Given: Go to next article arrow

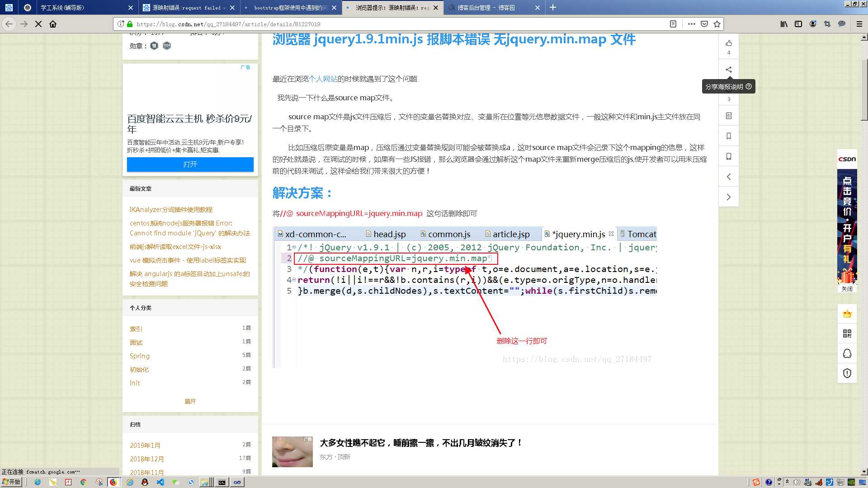Looking at the screenshot, I should tap(728, 197).
